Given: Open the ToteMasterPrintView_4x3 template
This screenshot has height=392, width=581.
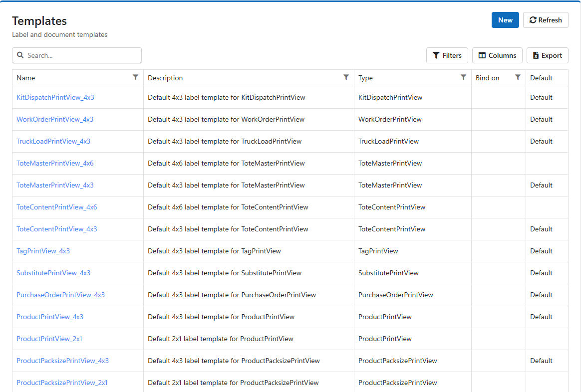Looking at the screenshot, I should pos(55,185).
